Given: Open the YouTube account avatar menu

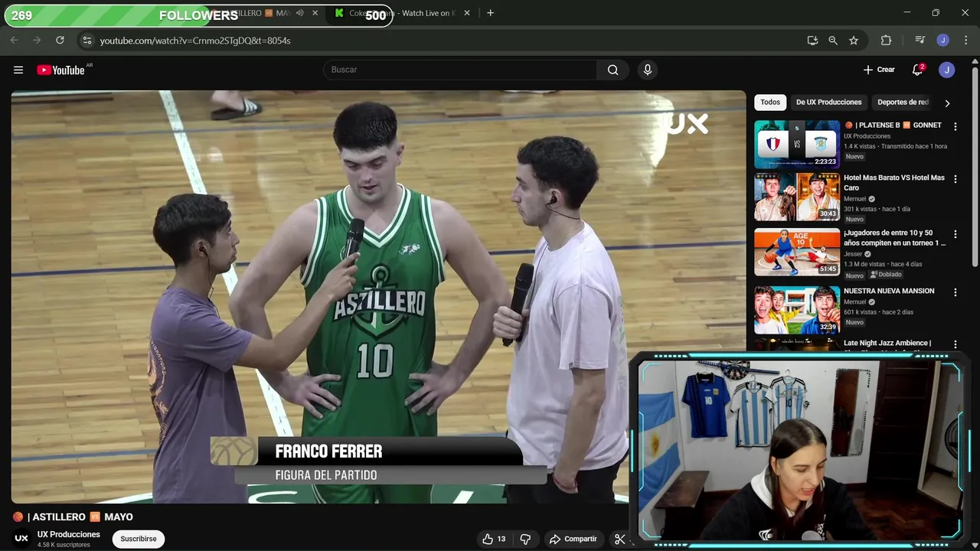Looking at the screenshot, I should [x=947, y=70].
